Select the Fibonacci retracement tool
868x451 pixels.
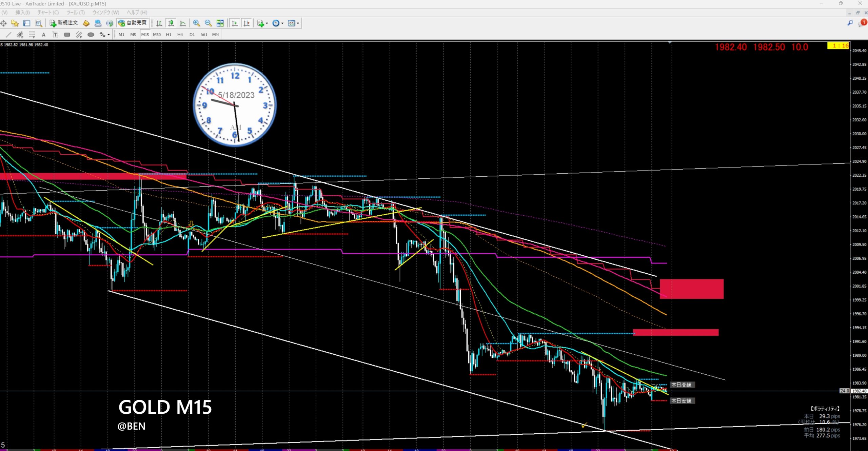pyautogui.click(x=32, y=35)
